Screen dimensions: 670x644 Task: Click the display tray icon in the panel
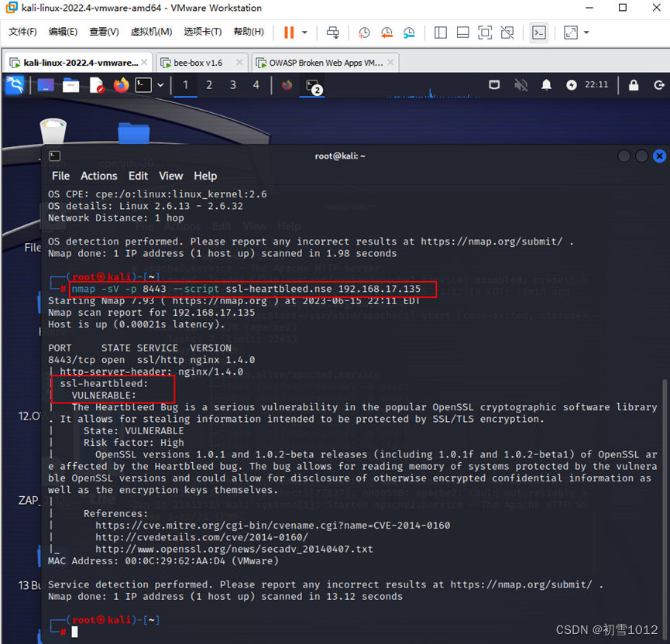point(494,85)
